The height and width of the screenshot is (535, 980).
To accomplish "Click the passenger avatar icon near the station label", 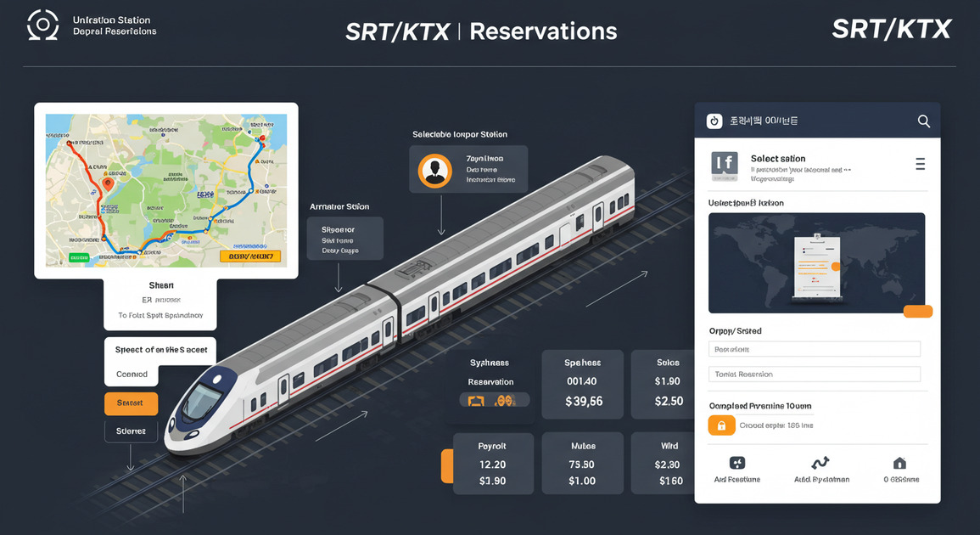I will pos(436,169).
